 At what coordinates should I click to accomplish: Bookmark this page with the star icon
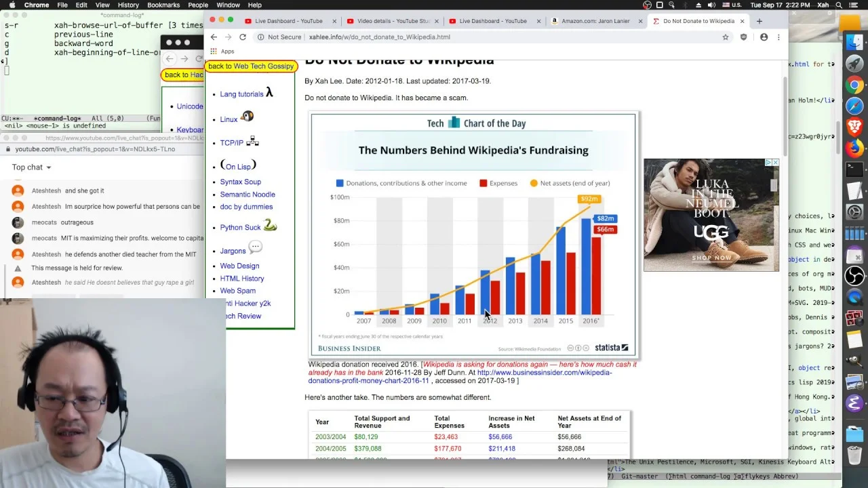[726, 37]
